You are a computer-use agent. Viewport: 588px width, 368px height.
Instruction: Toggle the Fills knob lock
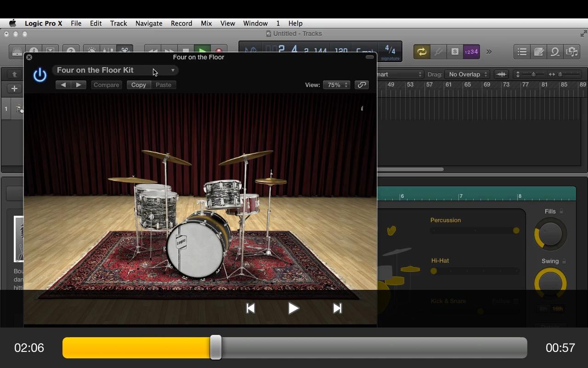point(561,211)
